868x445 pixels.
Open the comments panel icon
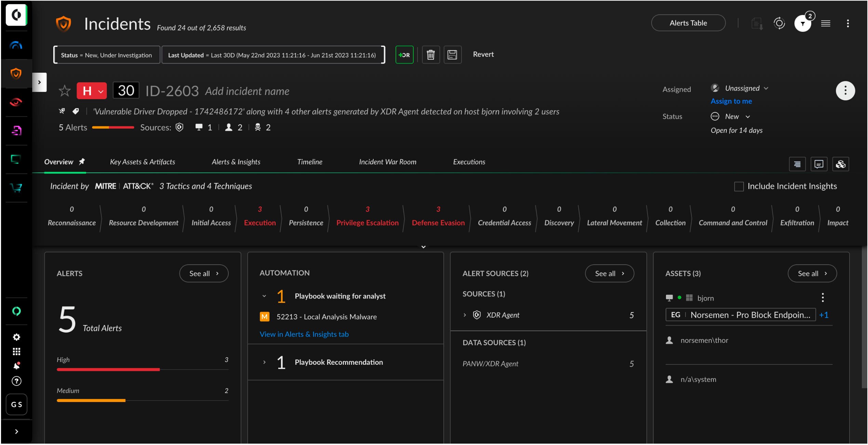[818, 164]
